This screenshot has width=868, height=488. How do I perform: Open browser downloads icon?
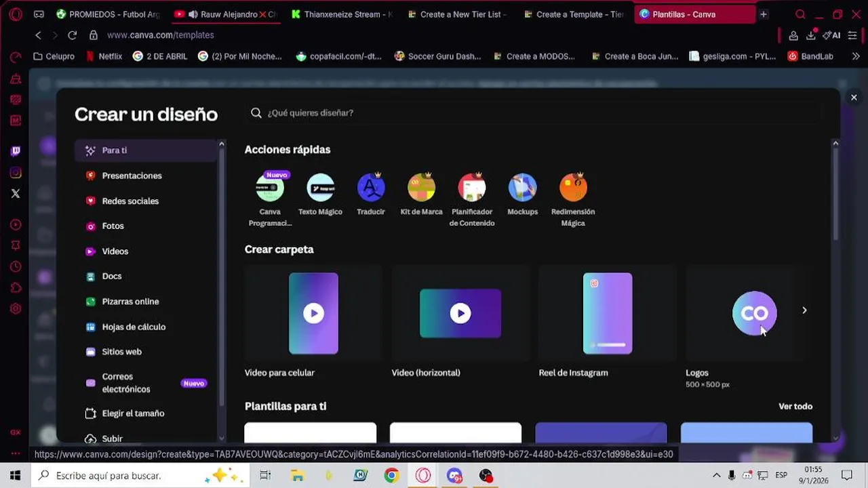(x=811, y=35)
